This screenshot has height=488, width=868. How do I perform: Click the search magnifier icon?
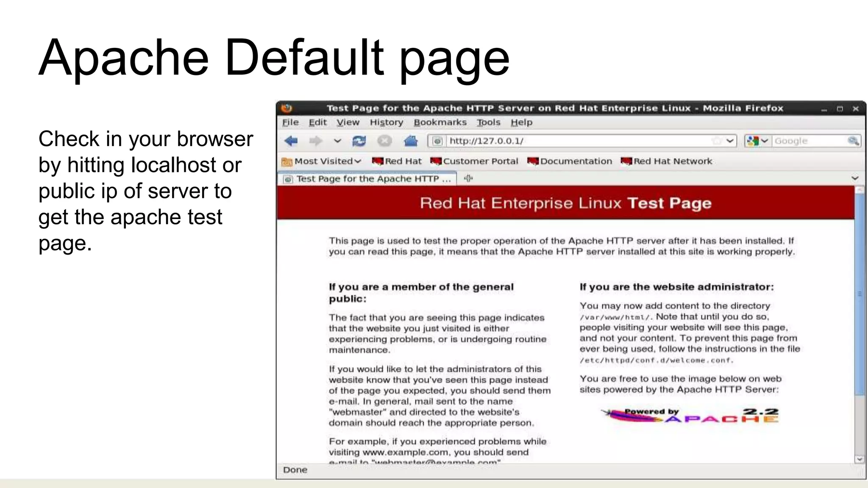click(x=853, y=141)
